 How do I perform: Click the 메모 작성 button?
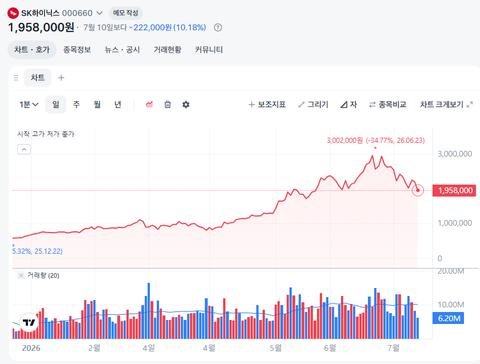pos(126,13)
